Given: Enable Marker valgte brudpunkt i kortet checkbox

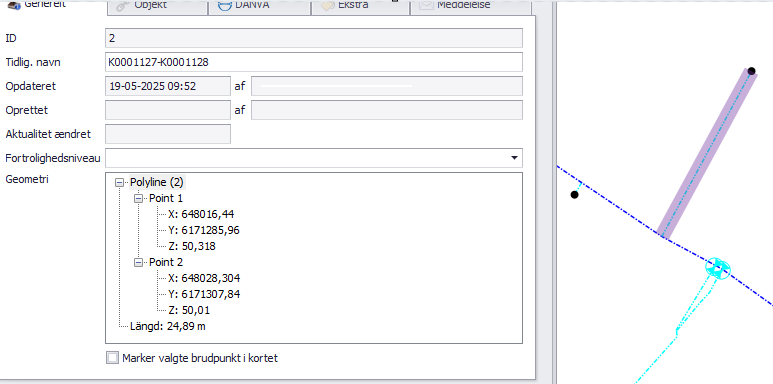Looking at the screenshot, I should (x=112, y=358).
